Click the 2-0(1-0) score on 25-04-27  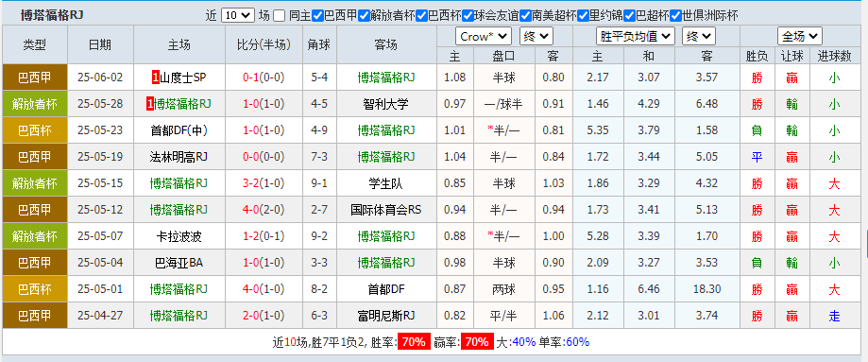263,317
